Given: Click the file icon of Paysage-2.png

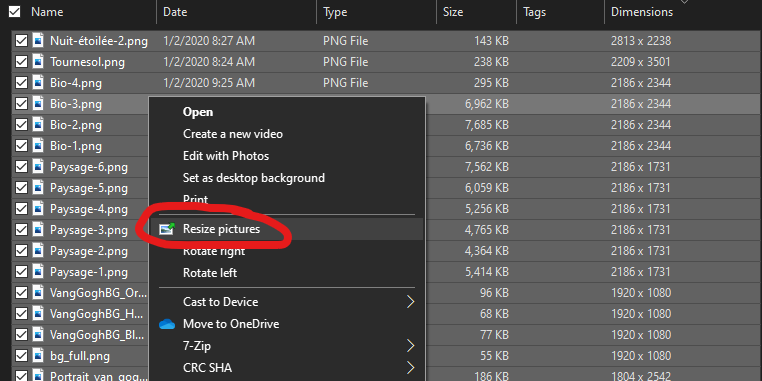Looking at the screenshot, I should coord(38,251).
